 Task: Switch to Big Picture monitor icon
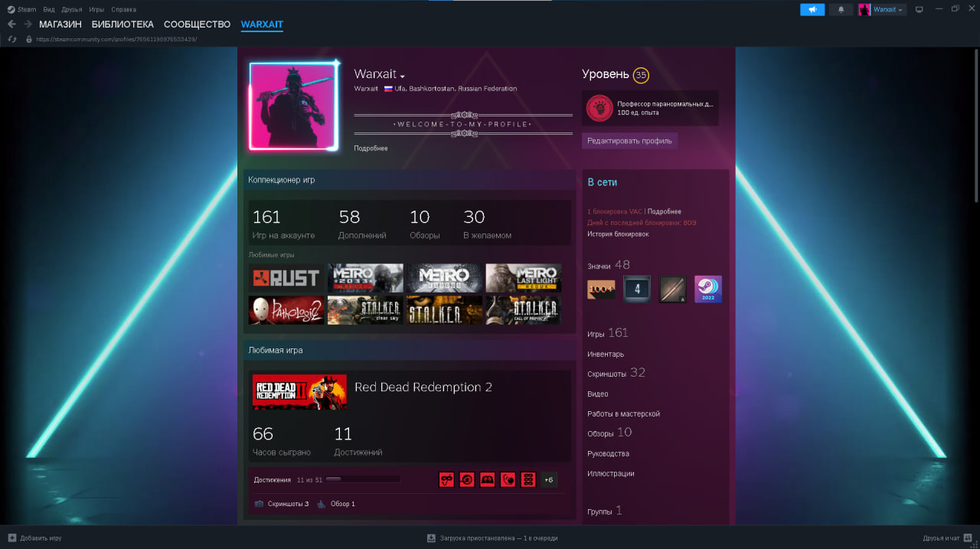coord(920,9)
